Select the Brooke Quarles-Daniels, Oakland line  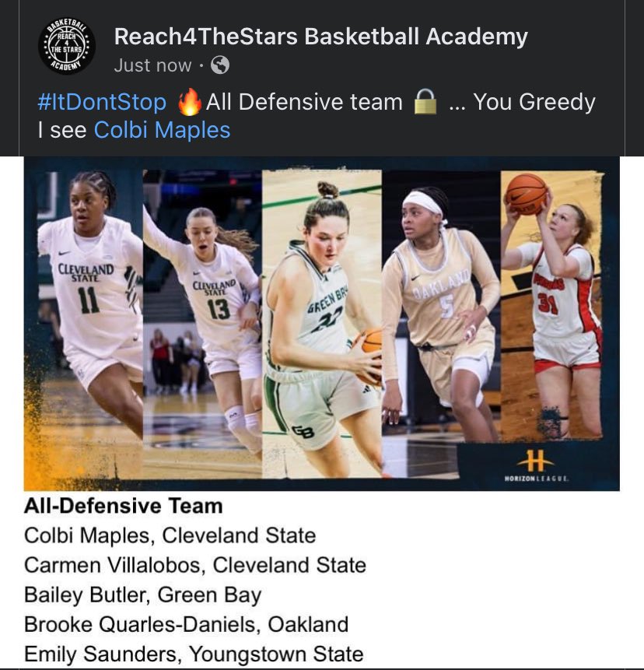tap(186, 624)
